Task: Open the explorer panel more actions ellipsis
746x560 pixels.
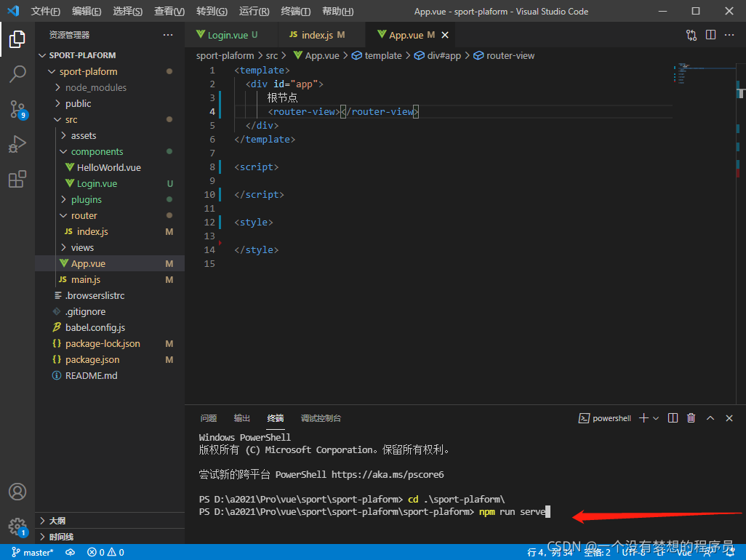Action: 168,35
